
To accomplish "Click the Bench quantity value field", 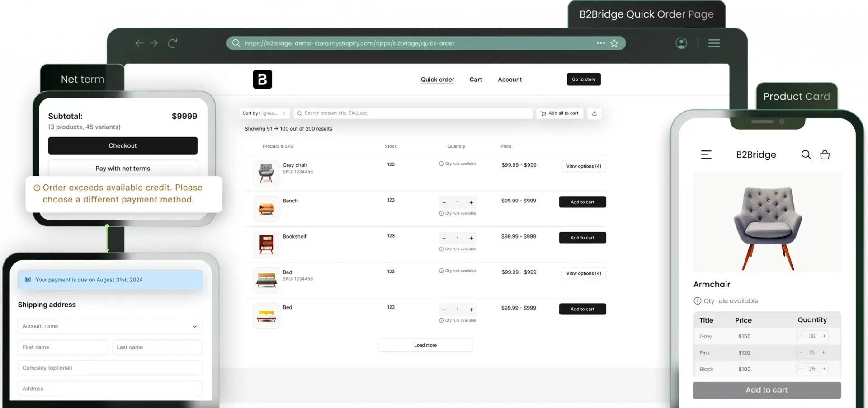I will (458, 202).
